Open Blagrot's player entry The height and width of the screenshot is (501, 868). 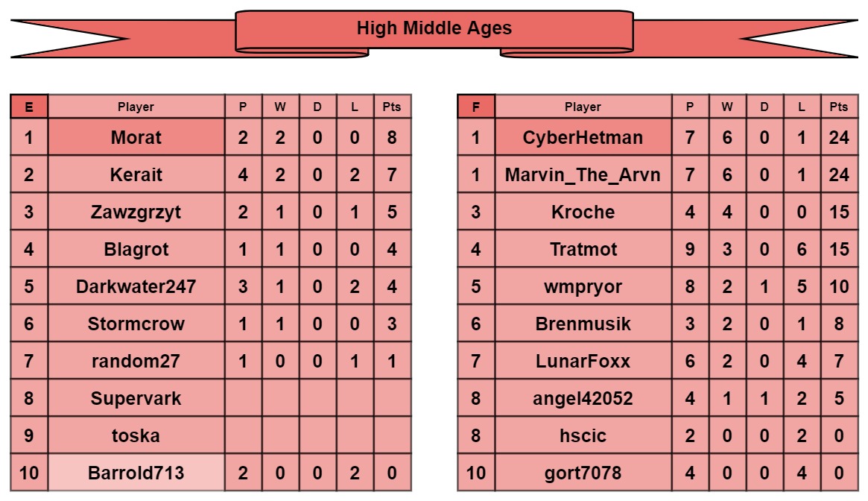point(136,249)
